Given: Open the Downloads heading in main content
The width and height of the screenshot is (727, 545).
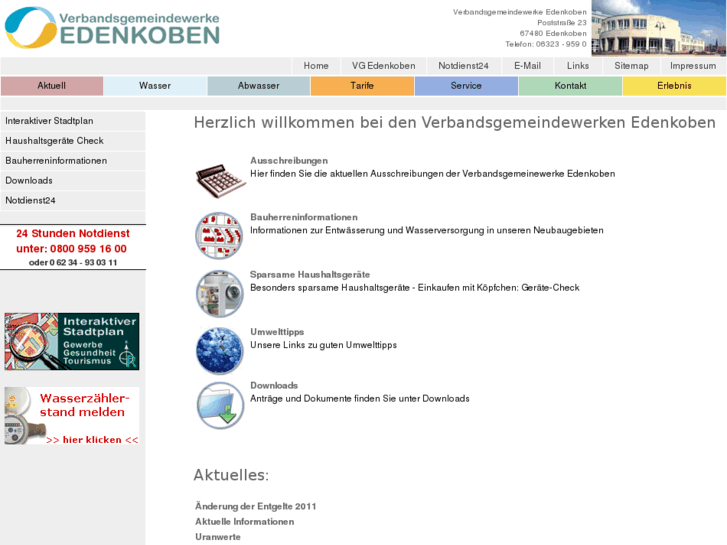Looking at the screenshot, I should [x=274, y=385].
